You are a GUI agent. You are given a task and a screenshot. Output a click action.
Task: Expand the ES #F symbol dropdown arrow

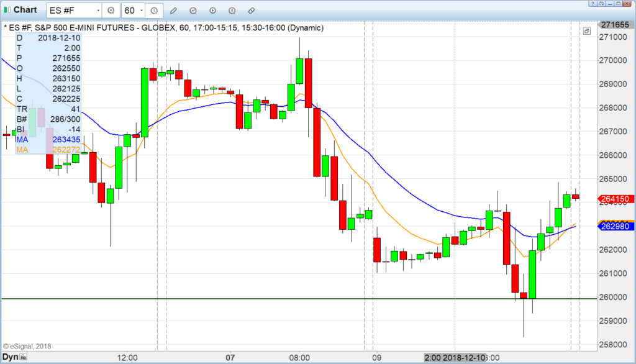[98, 11]
